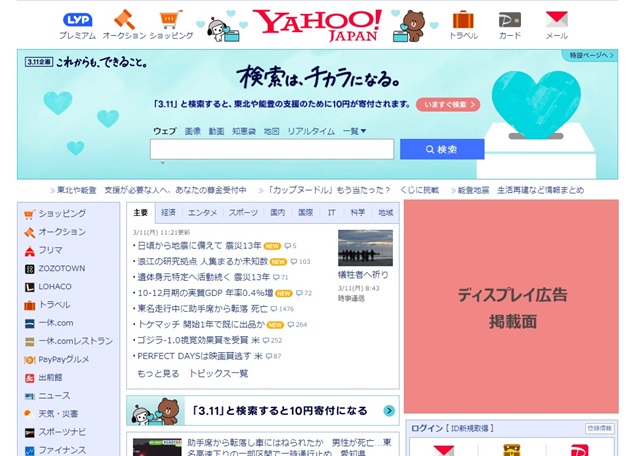Click the ID新規取得 link

click(469, 428)
